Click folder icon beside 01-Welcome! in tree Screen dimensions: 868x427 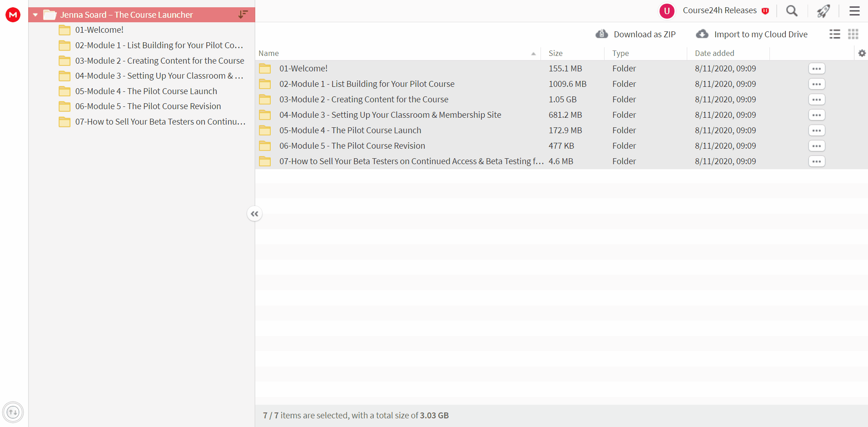tap(64, 30)
